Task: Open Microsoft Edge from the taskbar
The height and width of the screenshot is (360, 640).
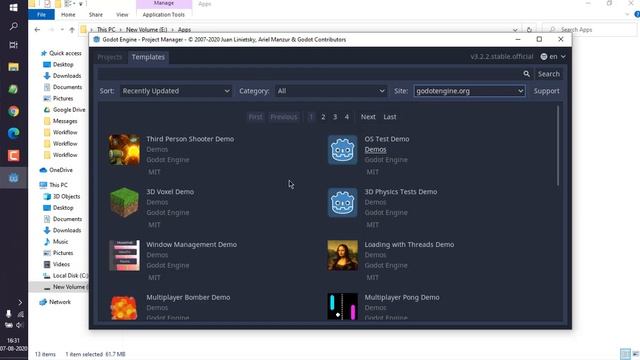Action: click(13, 133)
